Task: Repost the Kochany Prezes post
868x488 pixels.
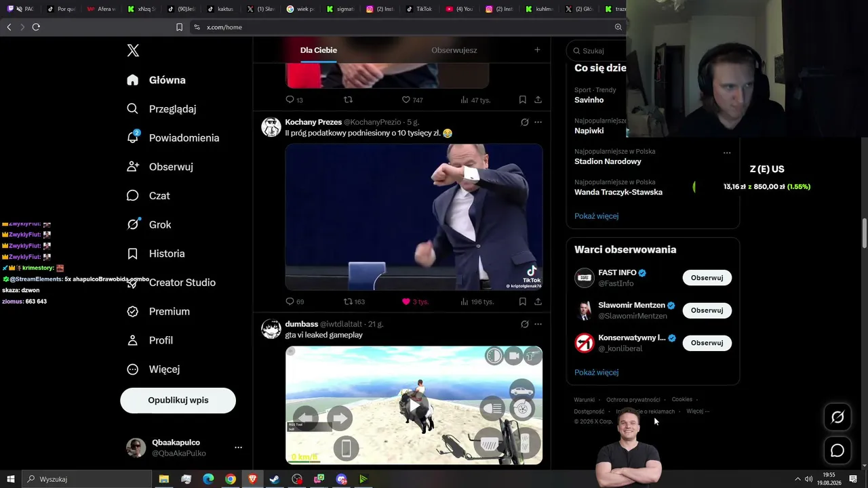Action: click(x=354, y=302)
